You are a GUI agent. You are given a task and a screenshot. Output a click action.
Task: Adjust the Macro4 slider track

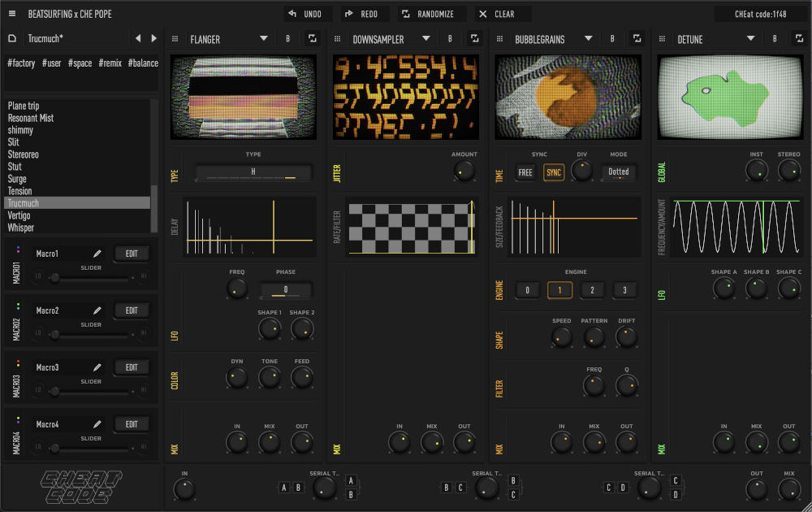click(x=91, y=448)
